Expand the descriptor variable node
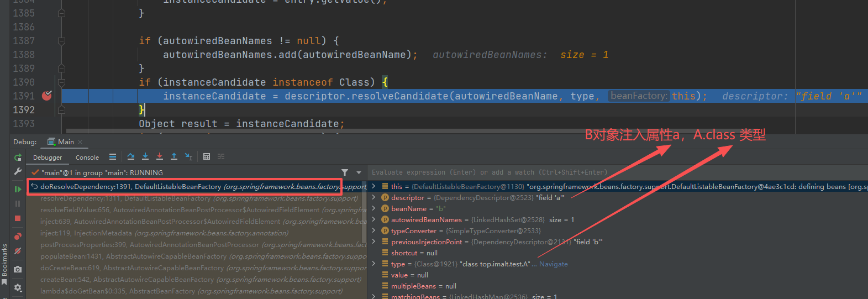This screenshot has height=299, width=868. click(x=374, y=197)
